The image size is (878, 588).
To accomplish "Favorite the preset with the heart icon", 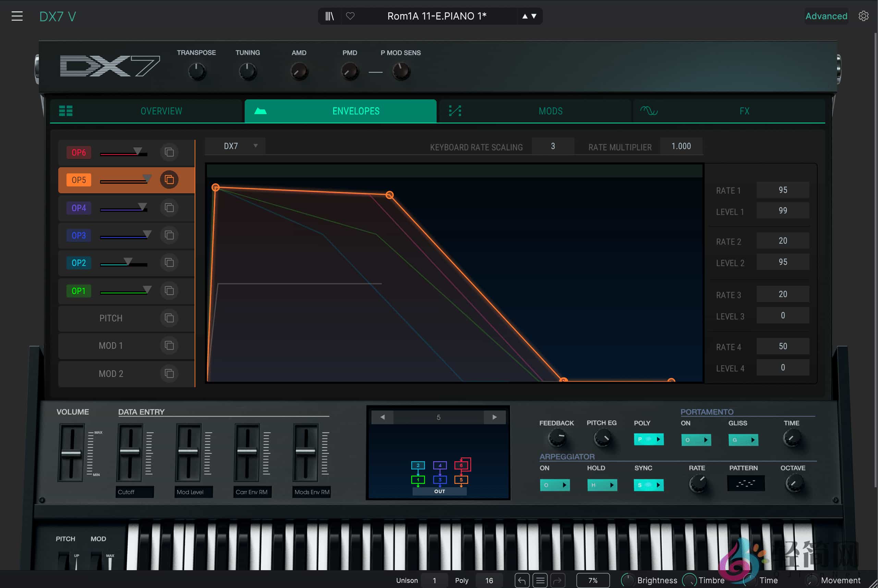I will point(351,16).
